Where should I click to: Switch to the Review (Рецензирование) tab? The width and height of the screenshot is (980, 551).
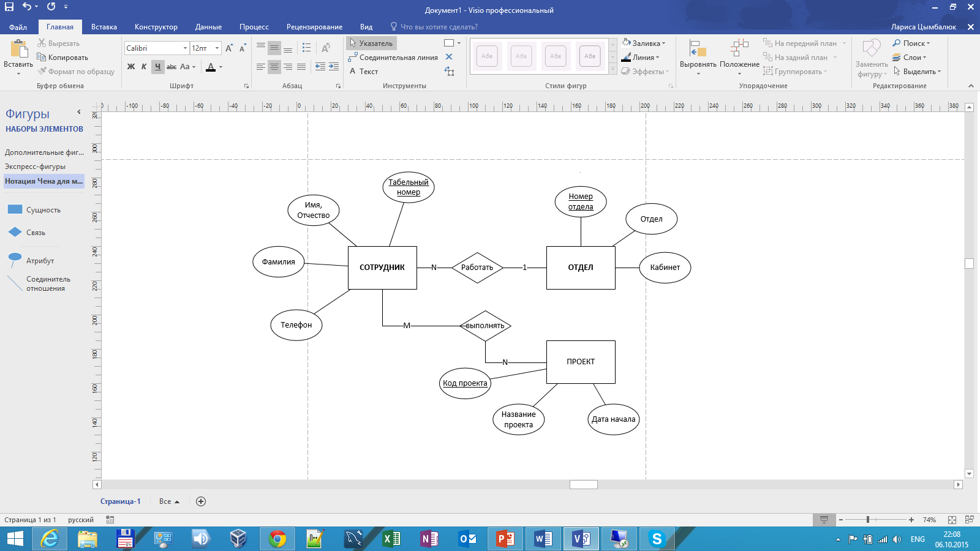[x=314, y=27]
